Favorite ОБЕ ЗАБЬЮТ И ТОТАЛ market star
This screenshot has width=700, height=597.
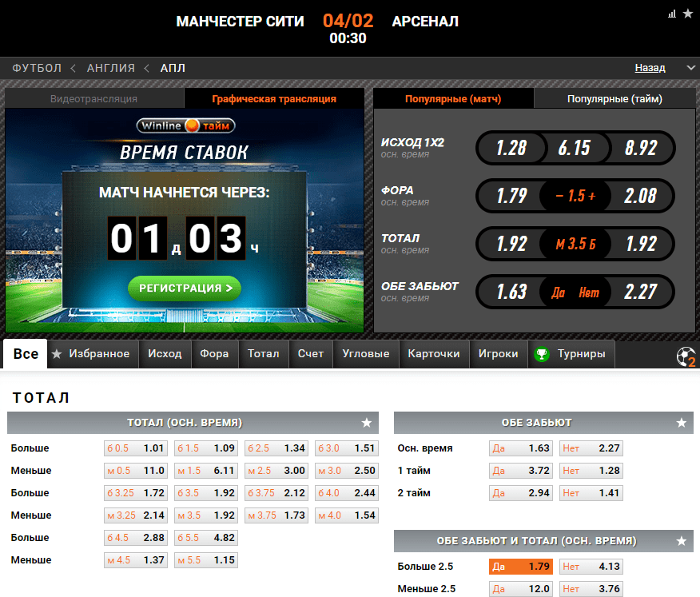[682, 541]
